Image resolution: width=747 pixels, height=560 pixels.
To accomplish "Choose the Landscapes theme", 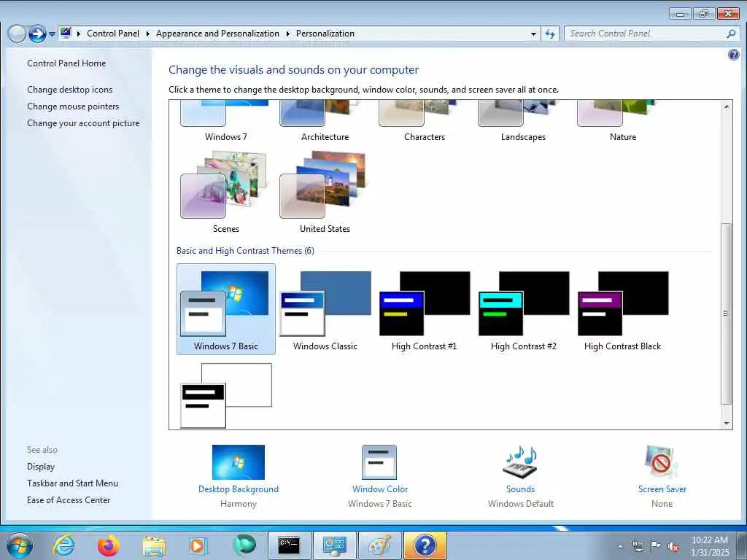I will pyautogui.click(x=524, y=122).
